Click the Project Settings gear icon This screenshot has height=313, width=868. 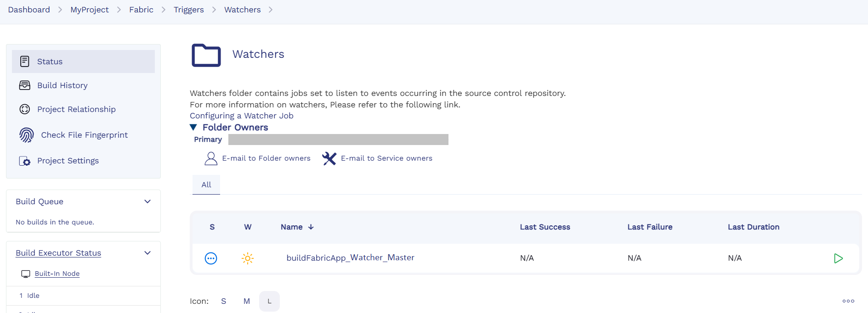coord(25,161)
